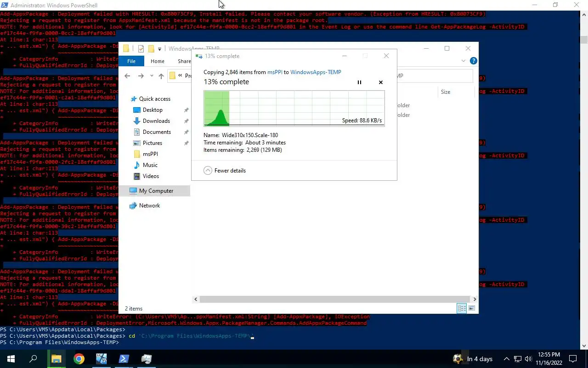588x368 pixels.
Task: Show hidden system tray icons
Action: pyautogui.click(x=506, y=359)
